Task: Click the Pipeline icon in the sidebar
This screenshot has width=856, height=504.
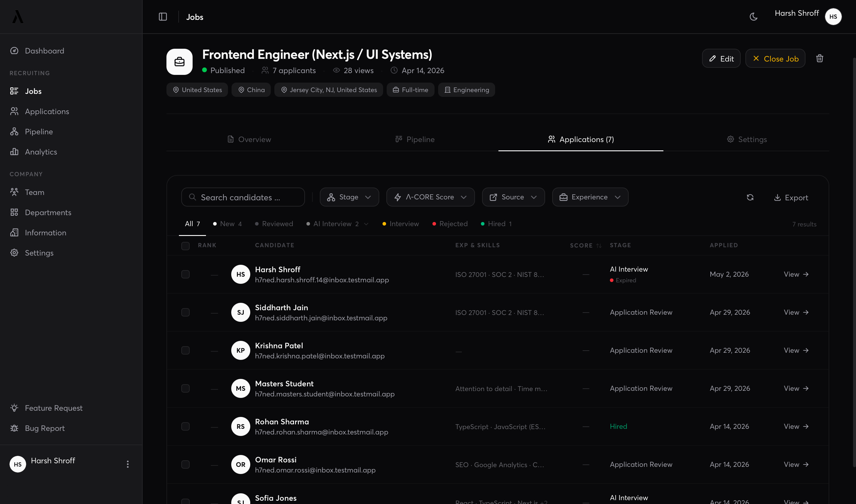Action: [14, 131]
